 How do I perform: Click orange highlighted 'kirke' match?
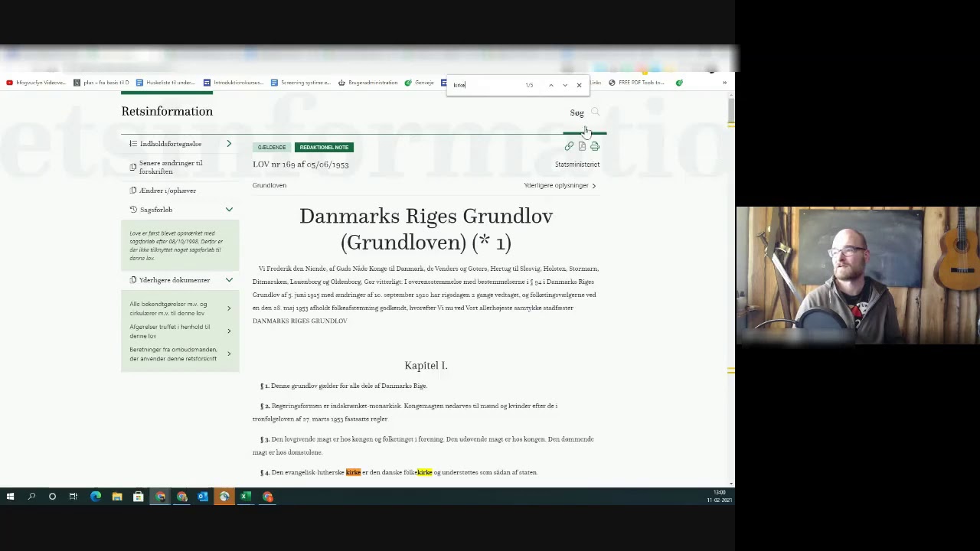(353, 472)
